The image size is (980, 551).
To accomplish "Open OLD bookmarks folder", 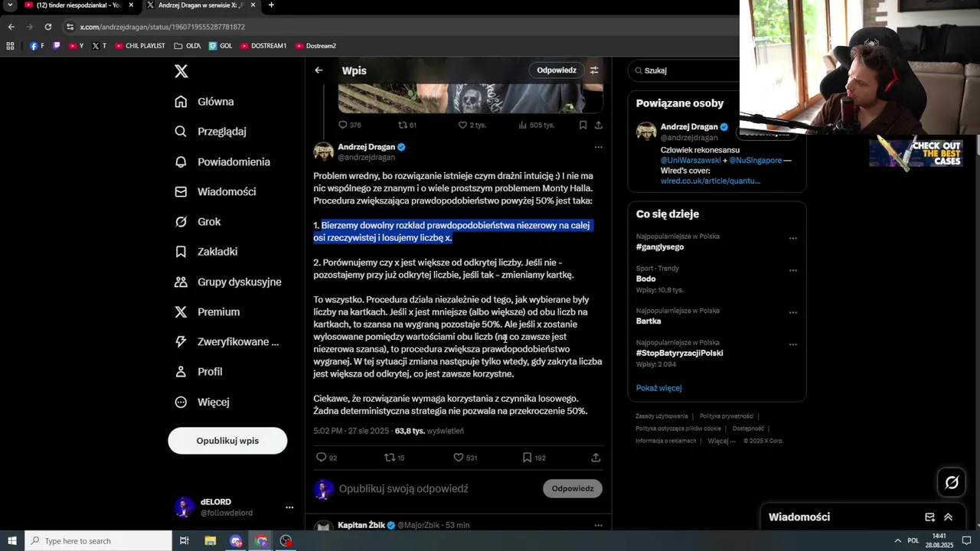I will [188, 46].
